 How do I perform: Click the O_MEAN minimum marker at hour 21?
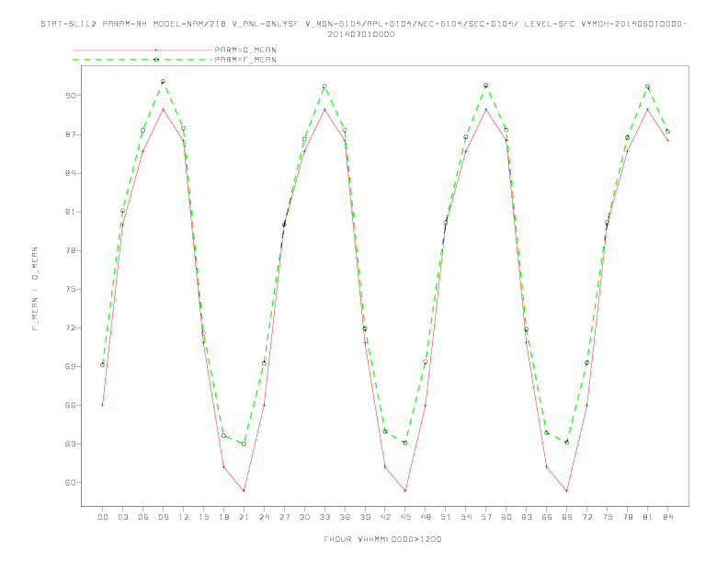pos(244,490)
